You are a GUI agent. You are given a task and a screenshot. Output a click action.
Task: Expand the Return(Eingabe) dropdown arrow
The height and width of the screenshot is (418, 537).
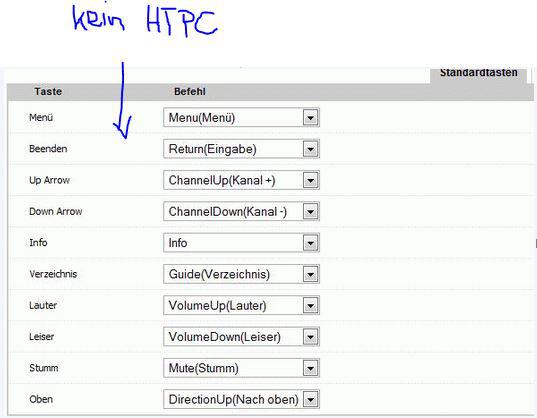click(x=311, y=149)
